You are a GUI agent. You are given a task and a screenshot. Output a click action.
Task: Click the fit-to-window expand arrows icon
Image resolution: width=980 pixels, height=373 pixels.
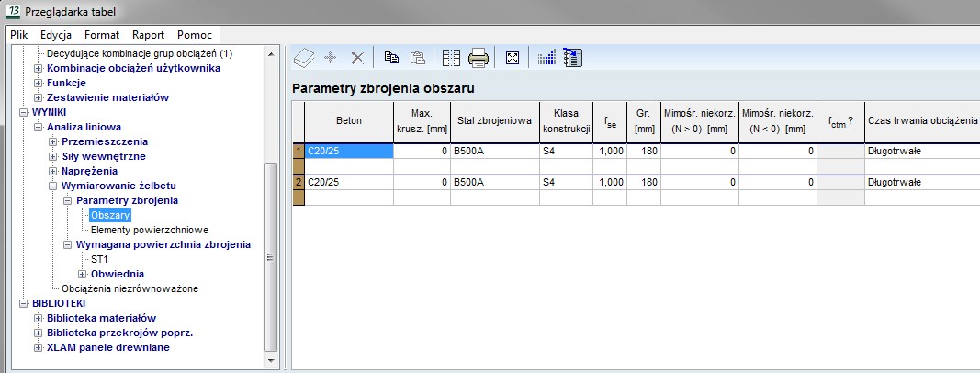pyautogui.click(x=513, y=58)
